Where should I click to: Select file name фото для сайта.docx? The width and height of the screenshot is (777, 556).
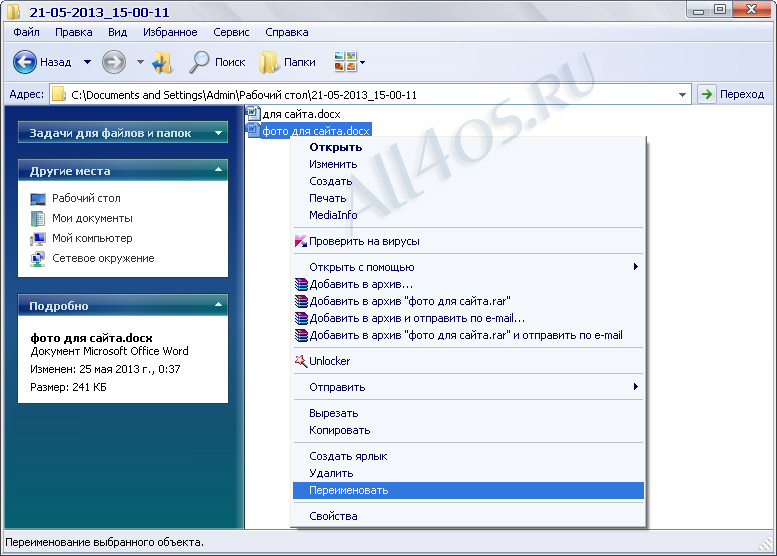[x=316, y=131]
